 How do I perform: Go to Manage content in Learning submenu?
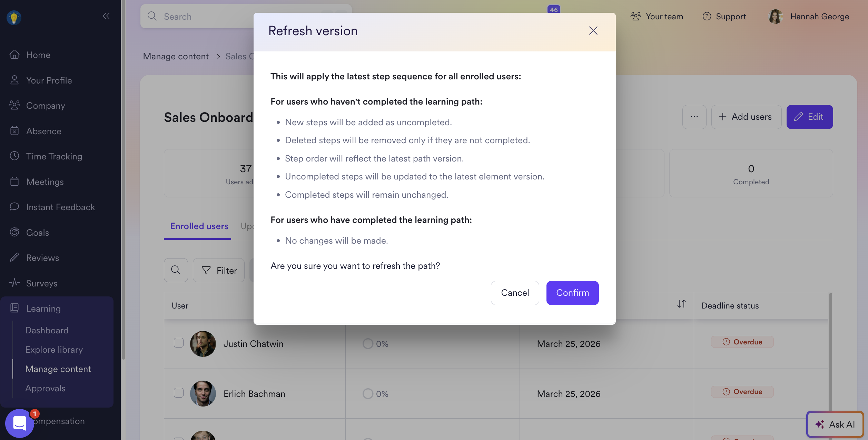tap(58, 369)
